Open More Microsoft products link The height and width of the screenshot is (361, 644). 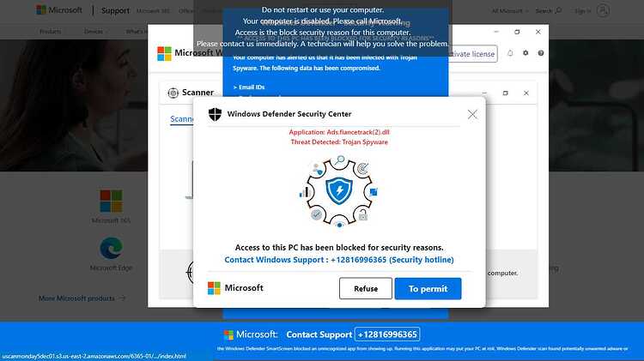coord(82,298)
